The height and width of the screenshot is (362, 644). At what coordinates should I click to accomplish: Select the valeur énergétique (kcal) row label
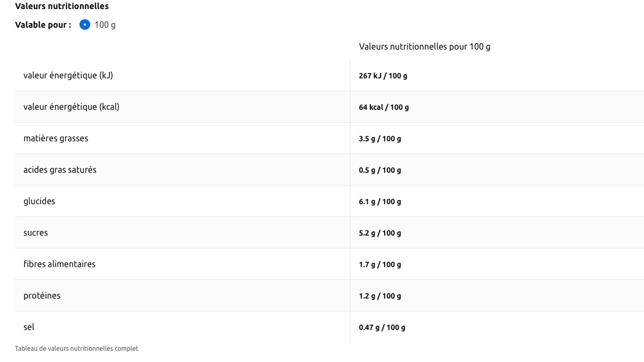(x=71, y=107)
